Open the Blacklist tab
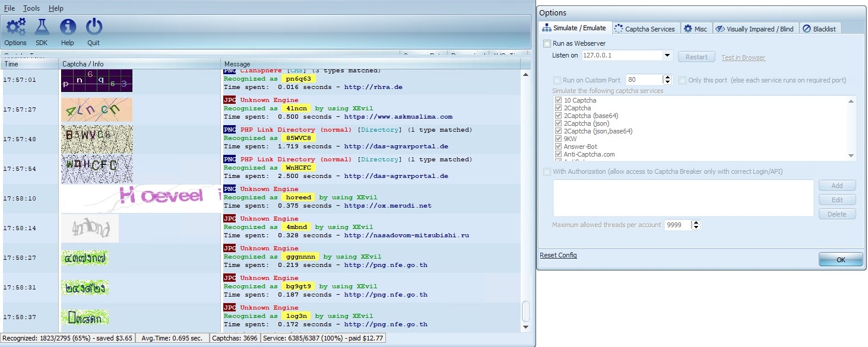The width and height of the screenshot is (868, 347). (820, 28)
